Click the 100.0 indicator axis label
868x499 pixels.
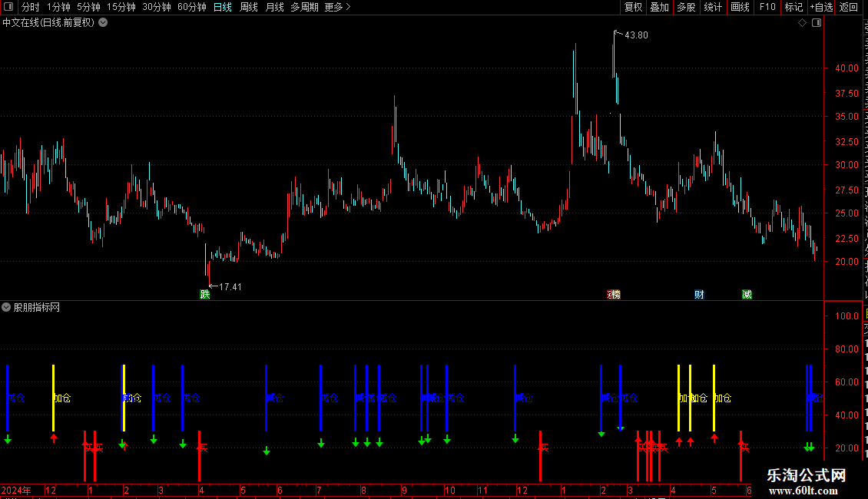(x=847, y=316)
